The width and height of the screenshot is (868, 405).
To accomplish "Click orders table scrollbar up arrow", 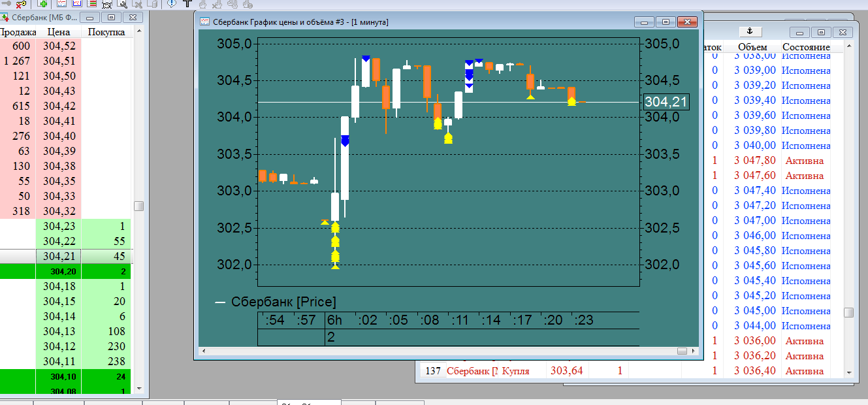I will click(x=848, y=46).
